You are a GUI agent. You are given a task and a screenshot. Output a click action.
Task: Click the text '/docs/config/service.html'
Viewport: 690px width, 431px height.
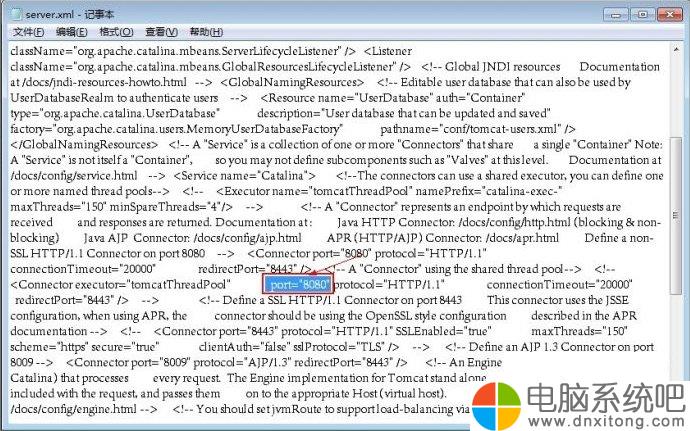pos(74,176)
